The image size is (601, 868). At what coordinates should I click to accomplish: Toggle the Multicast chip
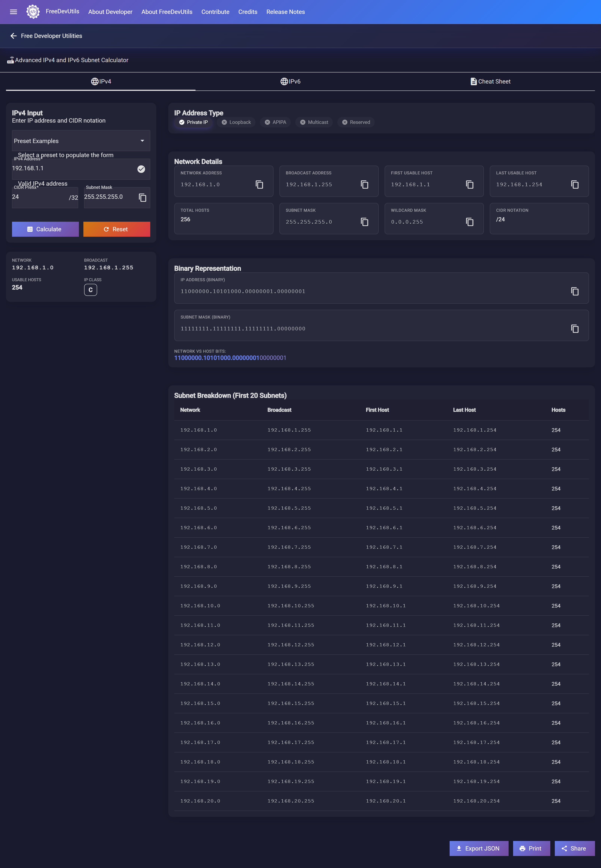(x=314, y=122)
